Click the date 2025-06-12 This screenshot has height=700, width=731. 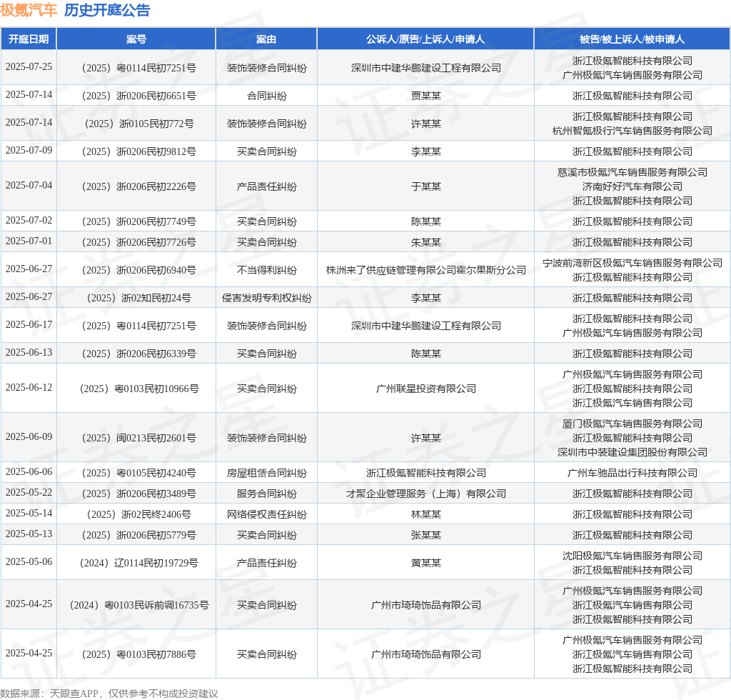tap(29, 388)
